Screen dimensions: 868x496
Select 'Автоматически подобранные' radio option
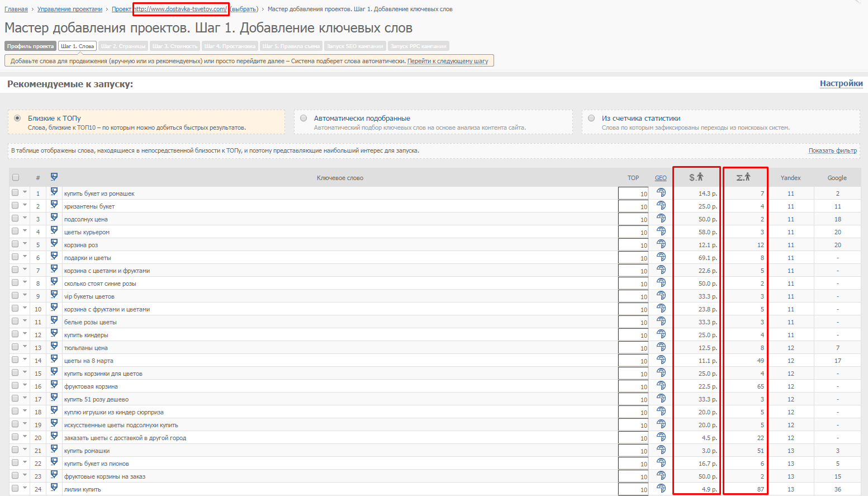click(x=303, y=118)
